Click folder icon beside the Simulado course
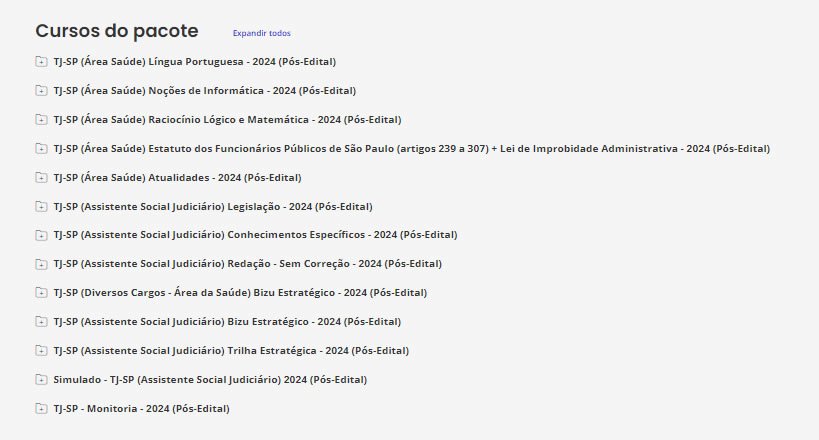 41,380
